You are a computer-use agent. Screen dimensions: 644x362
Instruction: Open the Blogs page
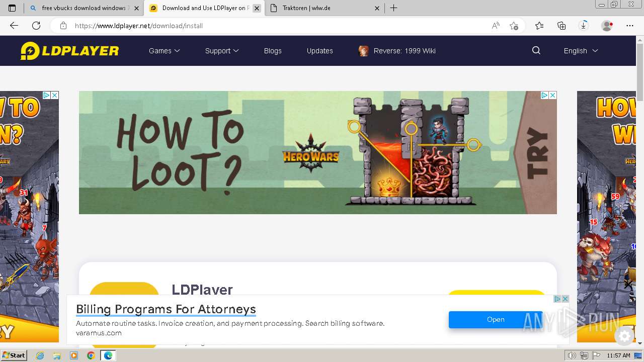(x=273, y=51)
